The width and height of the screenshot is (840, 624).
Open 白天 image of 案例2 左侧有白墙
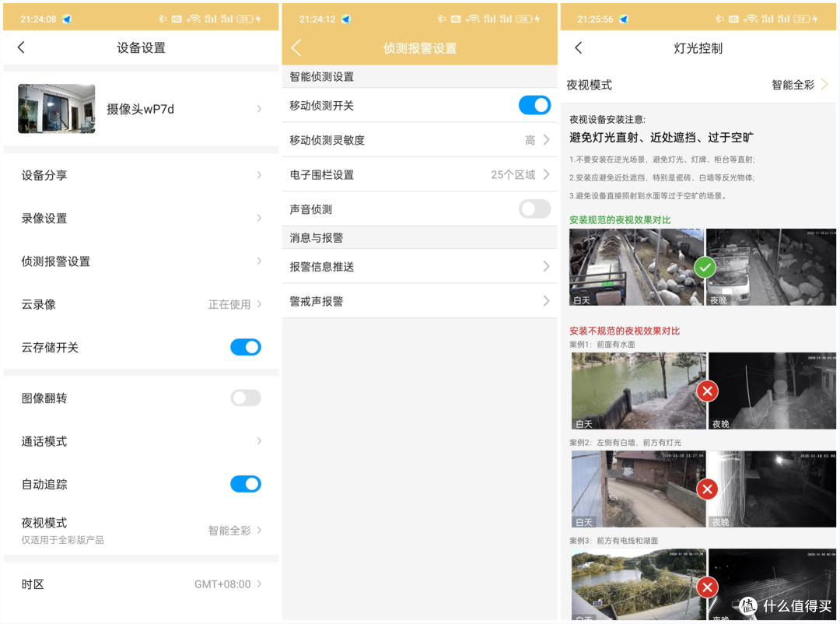[x=639, y=489]
